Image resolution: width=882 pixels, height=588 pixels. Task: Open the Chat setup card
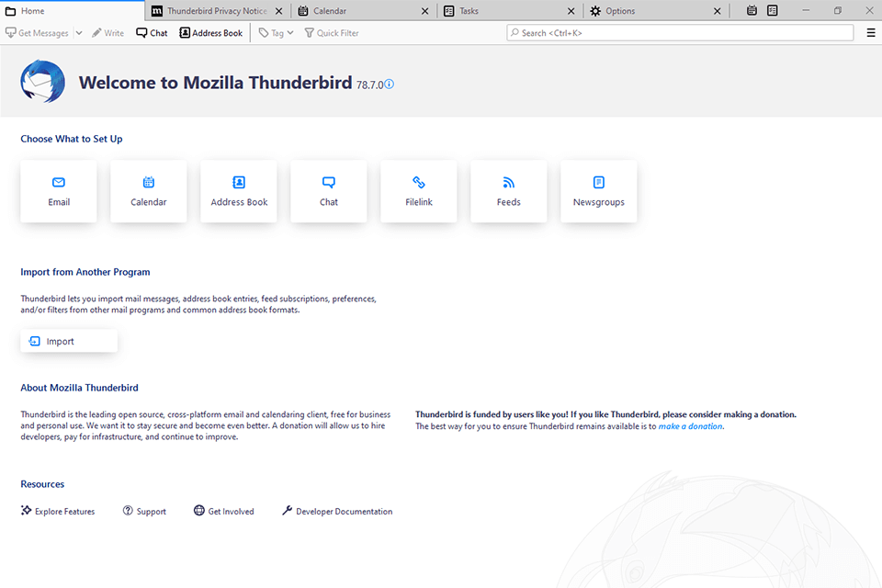point(329,191)
